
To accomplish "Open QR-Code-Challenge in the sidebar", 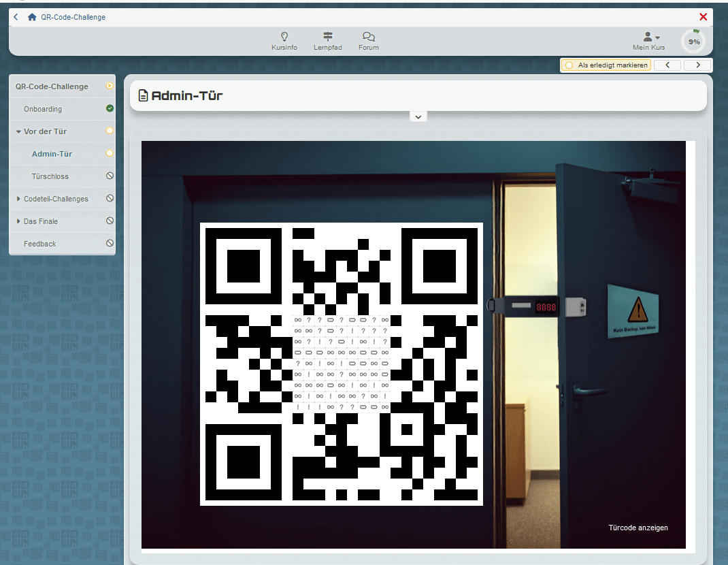I will 52,86.
